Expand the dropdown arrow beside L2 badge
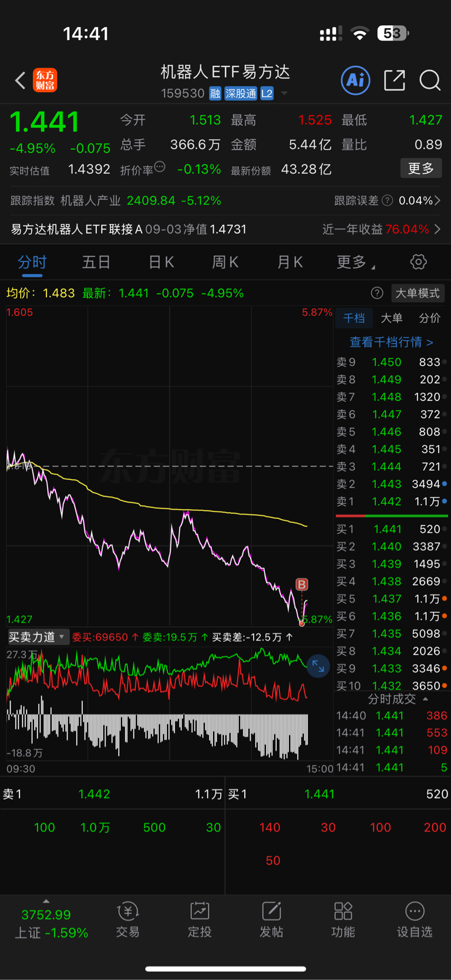This screenshot has height=980, width=451. (x=284, y=93)
